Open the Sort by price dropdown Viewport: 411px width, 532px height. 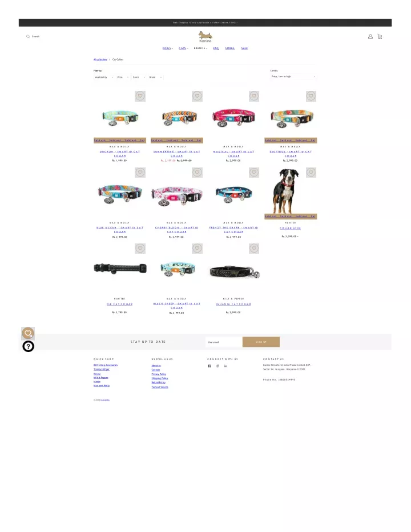(x=293, y=77)
